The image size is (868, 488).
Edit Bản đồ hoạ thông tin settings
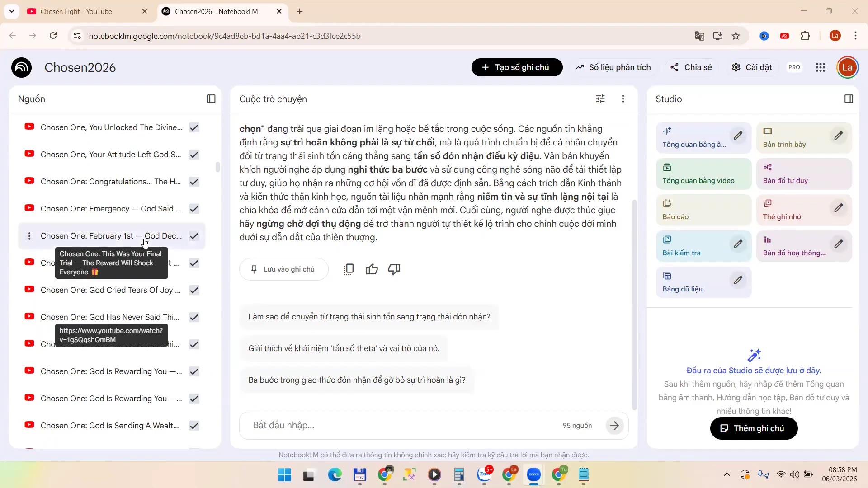pos(839,244)
